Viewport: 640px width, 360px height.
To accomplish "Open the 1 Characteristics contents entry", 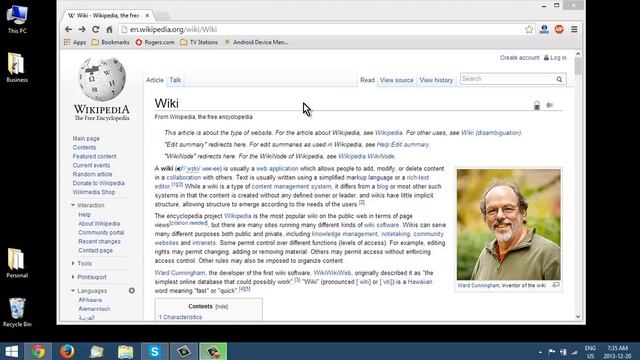I will tap(180, 317).
